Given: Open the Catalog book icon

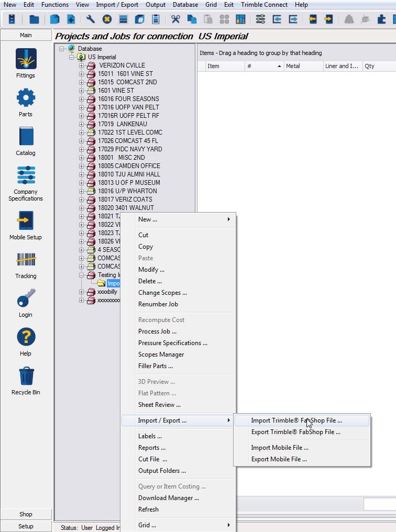Looking at the screenshot, I should click(26, 137).
